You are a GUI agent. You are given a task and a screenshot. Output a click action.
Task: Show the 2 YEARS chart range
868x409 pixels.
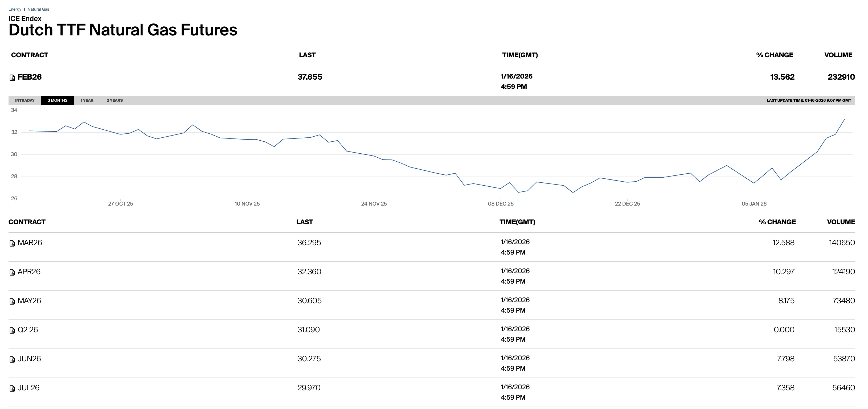114,100
